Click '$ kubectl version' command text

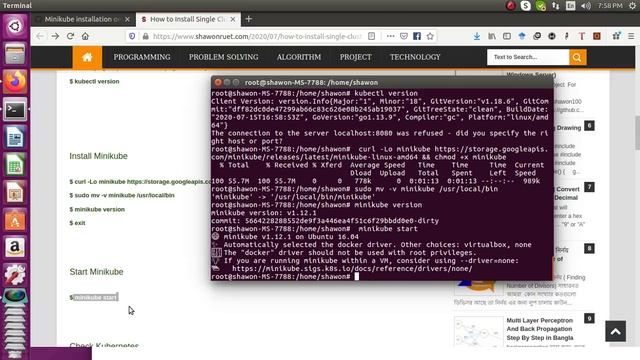pos(94,81)
